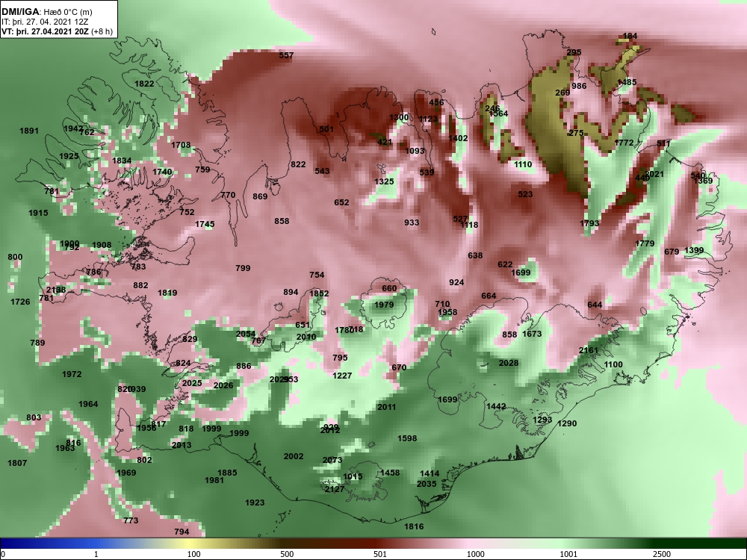The image size is (747, 560).
Task: Select the 'VT: þri. 27.04.2021 20Z (+8 h)' line
Action: [x=58, y=31]
